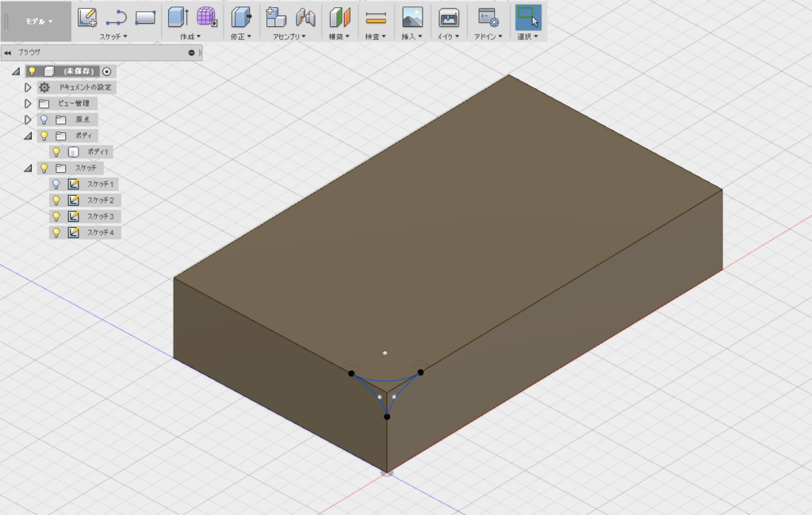
Task: Select the Insert image icon
Action: pyautogui.click(x=412, y=17)
